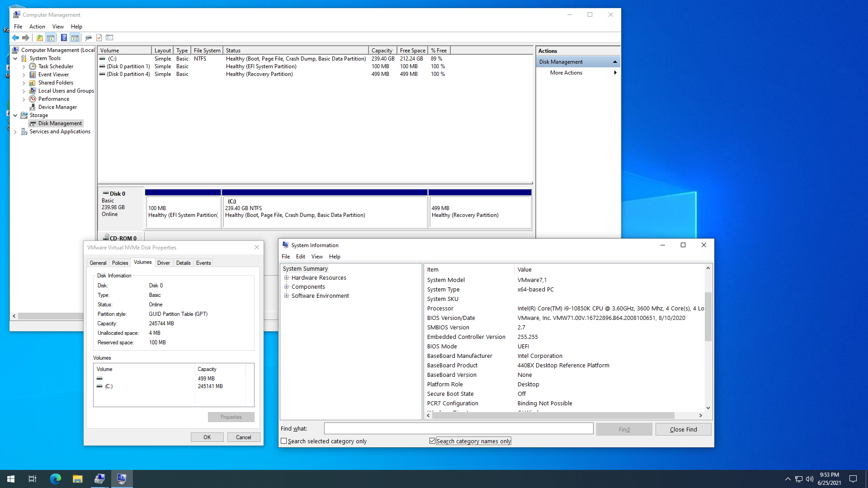Click Computer Management (Local) root icon
The width and height of the screenshot is (868, 488).
(15, 50)
